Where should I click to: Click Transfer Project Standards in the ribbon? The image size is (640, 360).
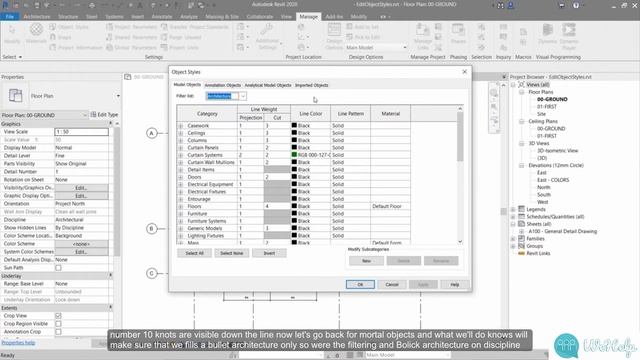click(195, 27)
